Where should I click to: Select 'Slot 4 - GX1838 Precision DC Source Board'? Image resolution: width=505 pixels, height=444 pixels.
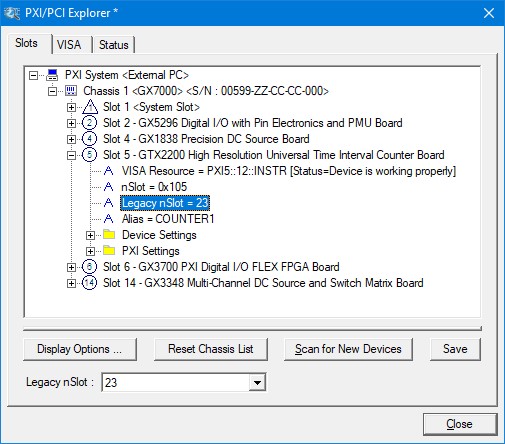[x=206, y=139]
